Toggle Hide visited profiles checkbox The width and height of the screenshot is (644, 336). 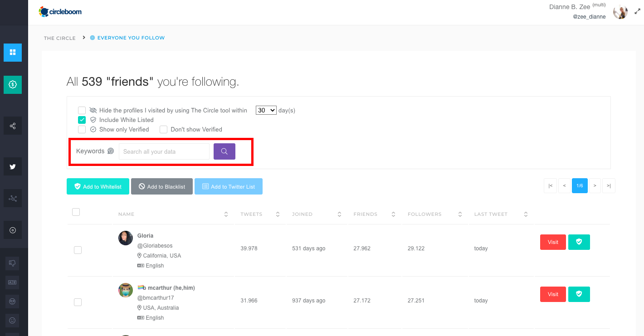(82, 110)
